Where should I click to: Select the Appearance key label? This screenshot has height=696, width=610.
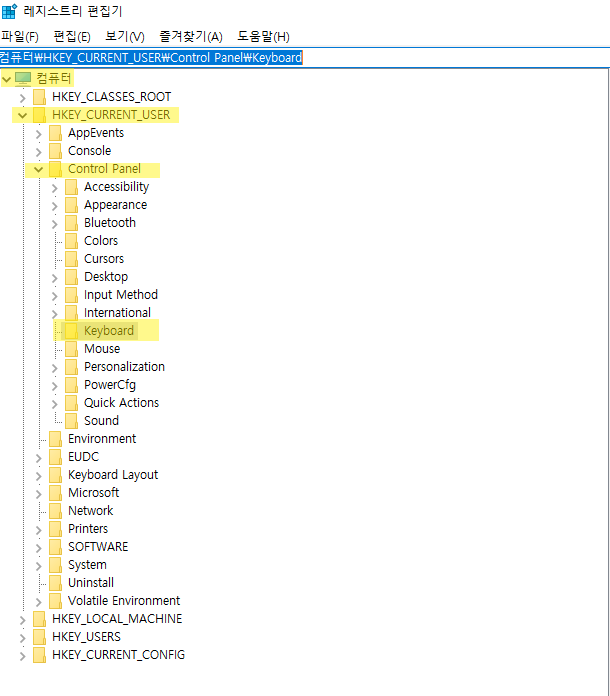coord(115,205)
